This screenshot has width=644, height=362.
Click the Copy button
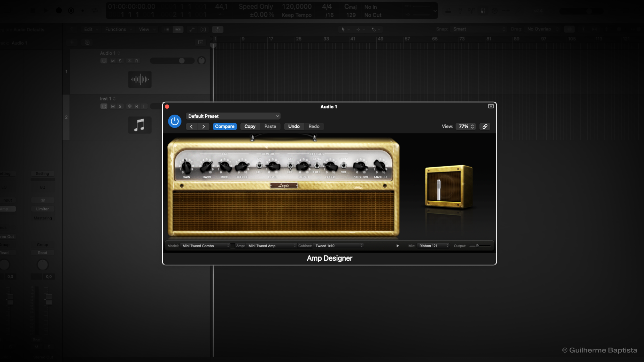click(x=250, y=126)
